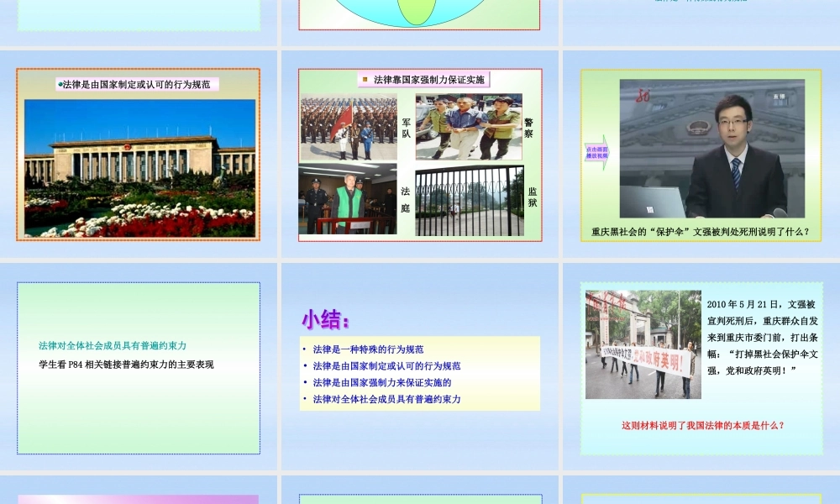Click the text 法律对全体社会成员具有普遍约束力 in green
This screenshot has width=840, height=504.
tap(113, 345)
